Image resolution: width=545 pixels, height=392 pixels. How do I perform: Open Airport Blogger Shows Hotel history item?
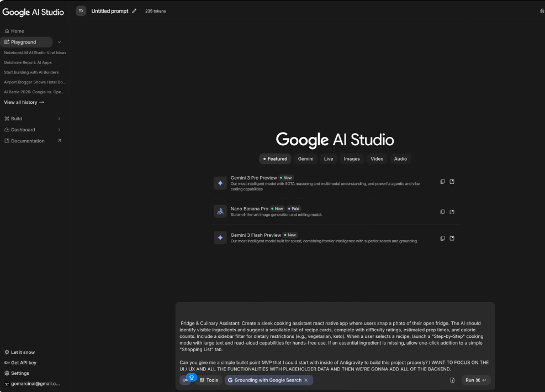[35, 82]
